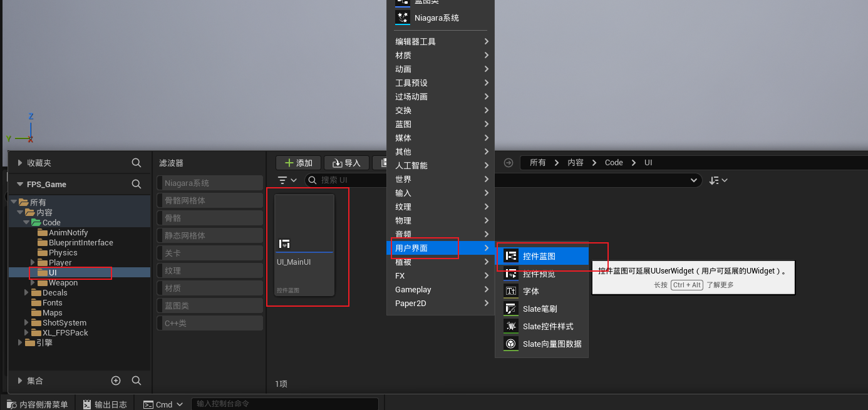Expand the XL_FPSPack folder arrow
868x410 pixels.
click(x=26, y=332)
